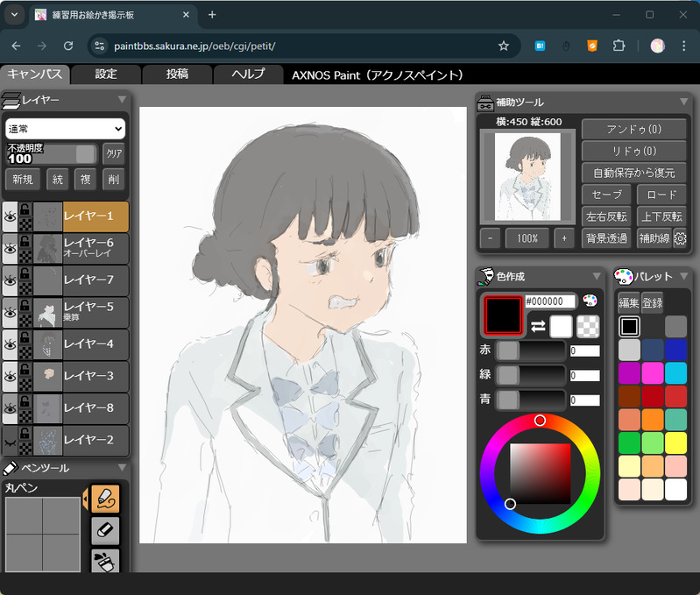Select the eraser tool icon
The height and width of the screenshot is (595, 700).
click(105, 531)
